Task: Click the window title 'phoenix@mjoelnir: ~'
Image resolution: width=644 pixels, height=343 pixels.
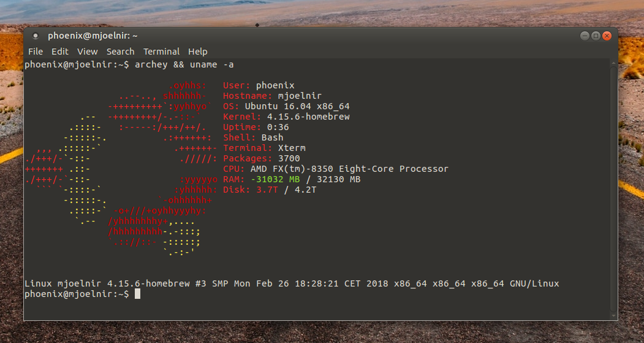Action: tap(93, 36)
